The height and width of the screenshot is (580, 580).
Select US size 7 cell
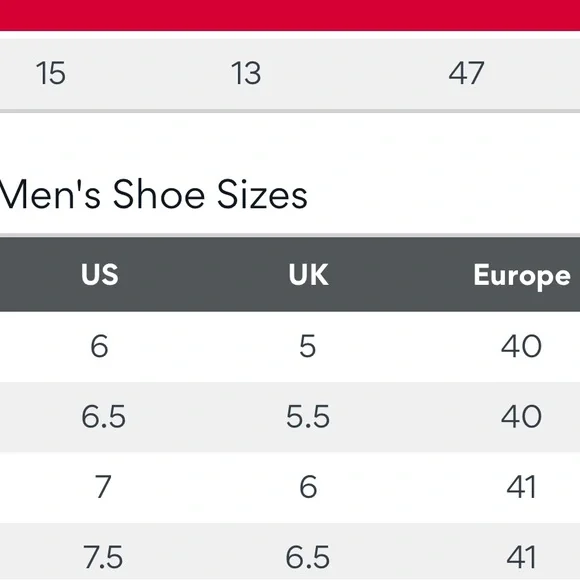(103, 487)
